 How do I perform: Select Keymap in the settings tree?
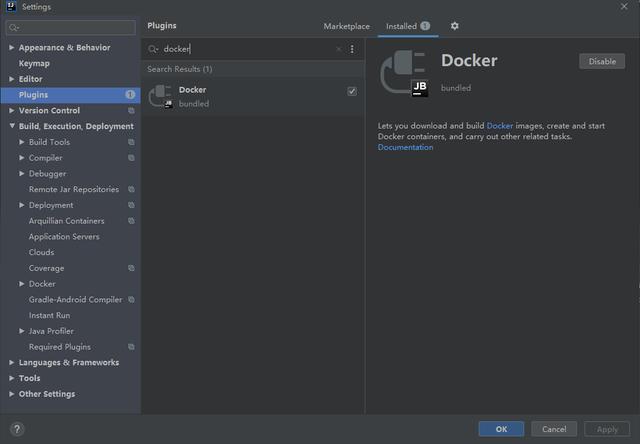[x=34, y=63]
